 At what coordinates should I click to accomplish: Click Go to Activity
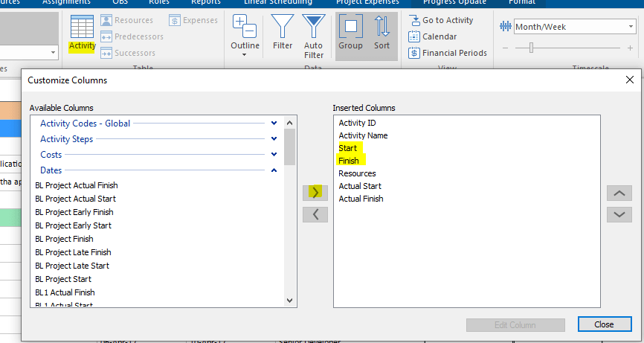point(441,20)
